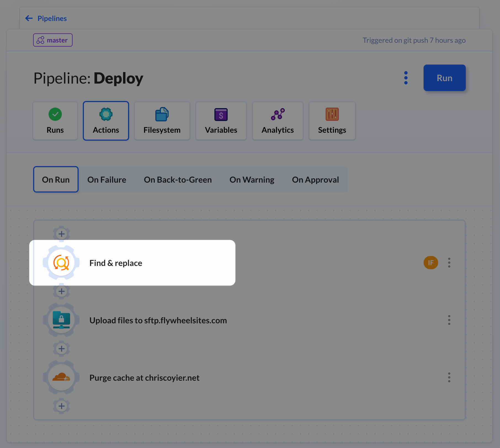
Task: Open Upload files to sftp.flywheelsites.com action
Action: click(158, 320)
